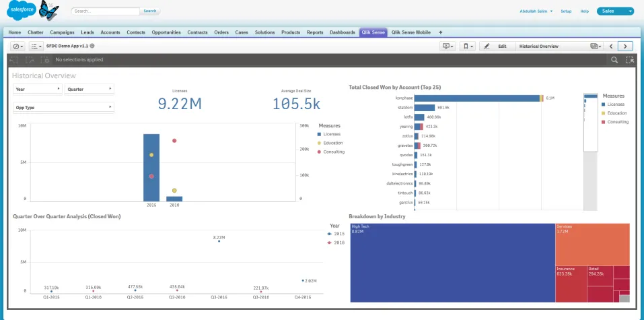
Task: Open the Abdullah Salim user menu
Action: (536, 11)
